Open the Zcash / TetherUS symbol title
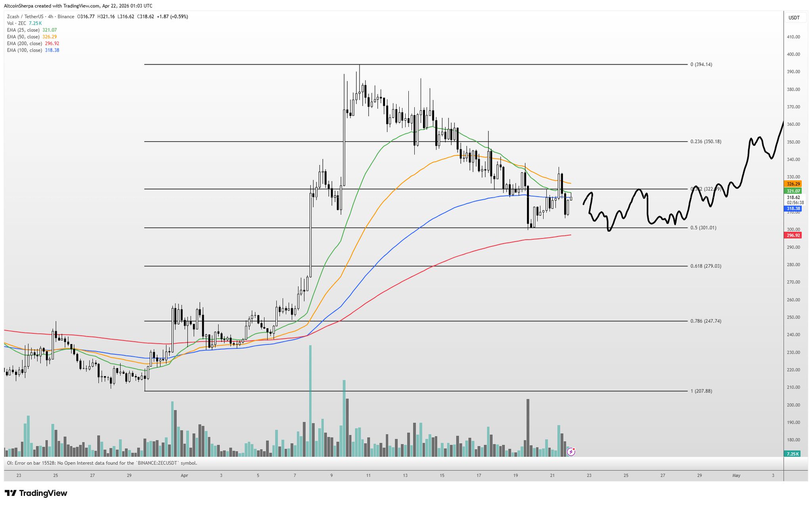The image size is (812, 505). pyautogui.click(x=26, y=17)
